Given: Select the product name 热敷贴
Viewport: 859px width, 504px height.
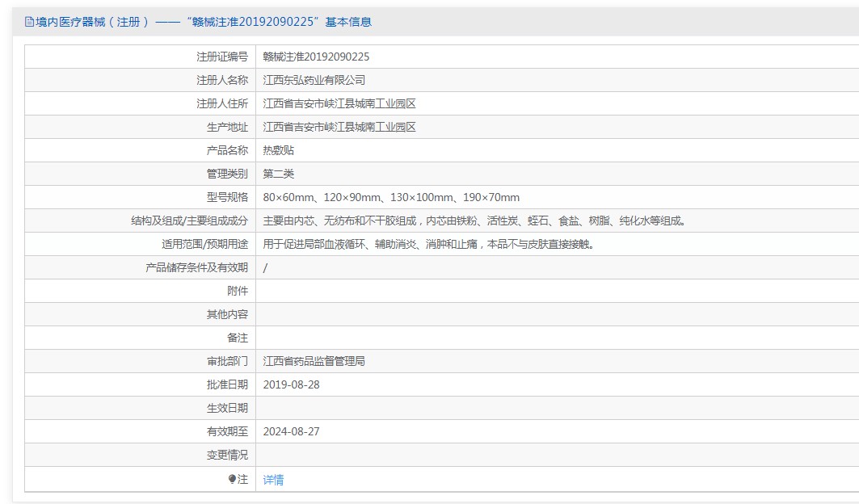Looking at the screenshot, I should coord(278,151).
